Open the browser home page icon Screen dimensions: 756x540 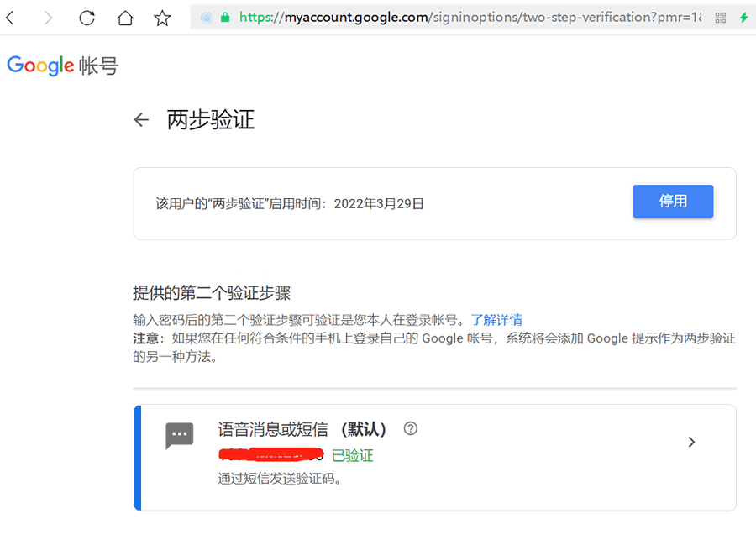[125, 18]
